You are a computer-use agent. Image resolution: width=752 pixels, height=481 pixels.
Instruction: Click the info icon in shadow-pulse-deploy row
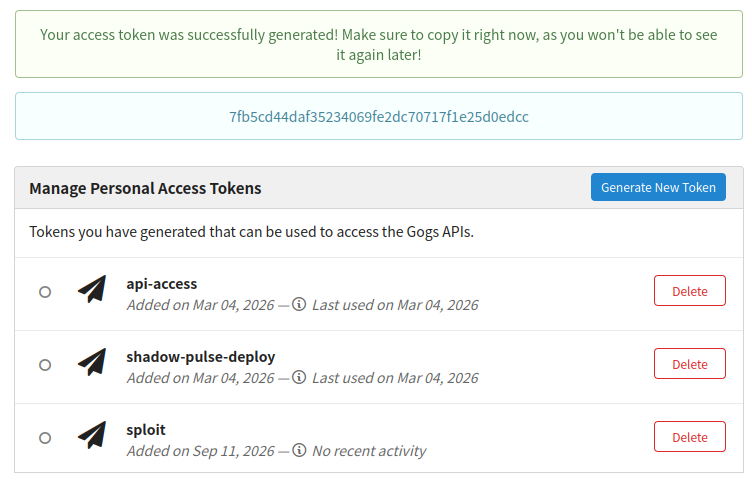[299, 377]
